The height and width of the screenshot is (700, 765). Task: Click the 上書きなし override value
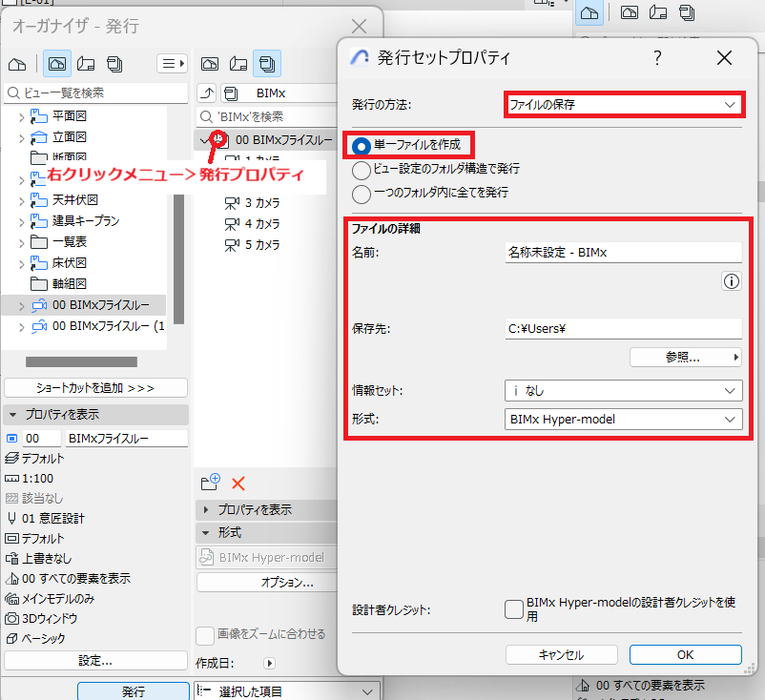coord(47,559)
